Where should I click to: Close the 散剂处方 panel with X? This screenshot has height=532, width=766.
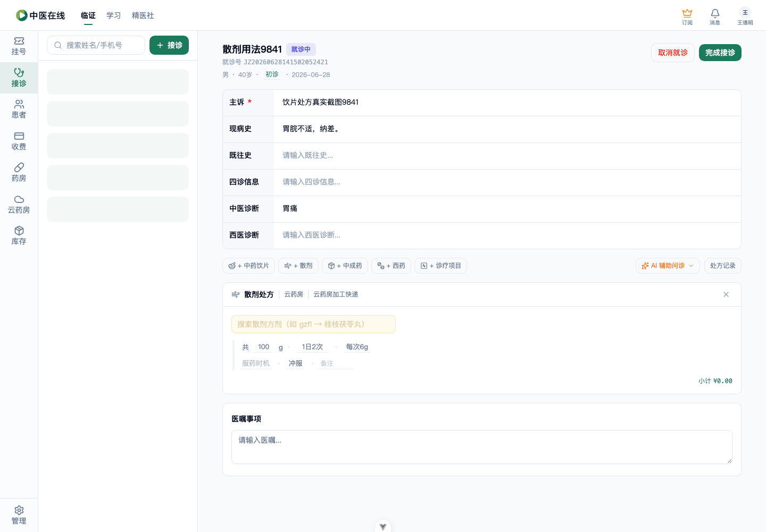click(726, 294)
